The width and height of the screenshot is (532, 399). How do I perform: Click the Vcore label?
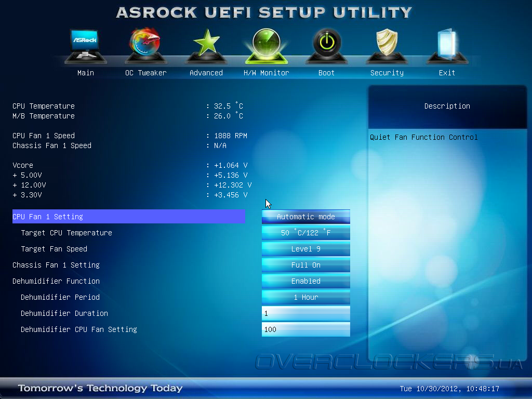pos(23,165)
